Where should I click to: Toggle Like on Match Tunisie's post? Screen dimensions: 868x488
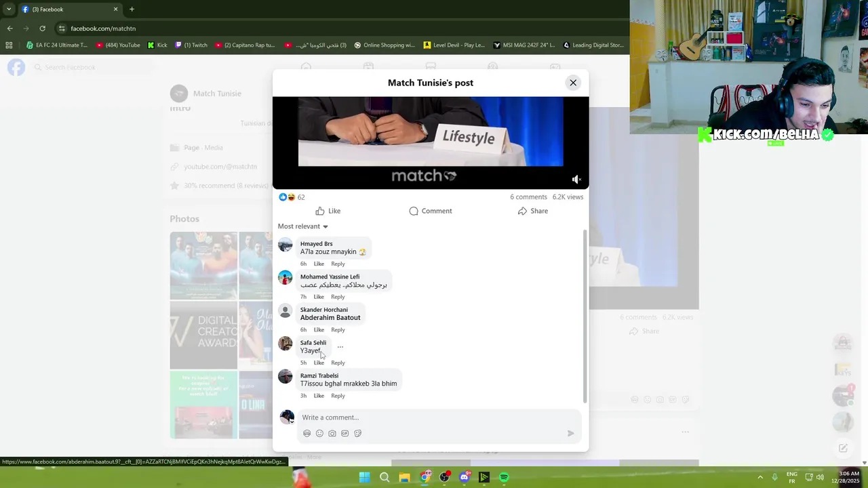coord(328,211)
